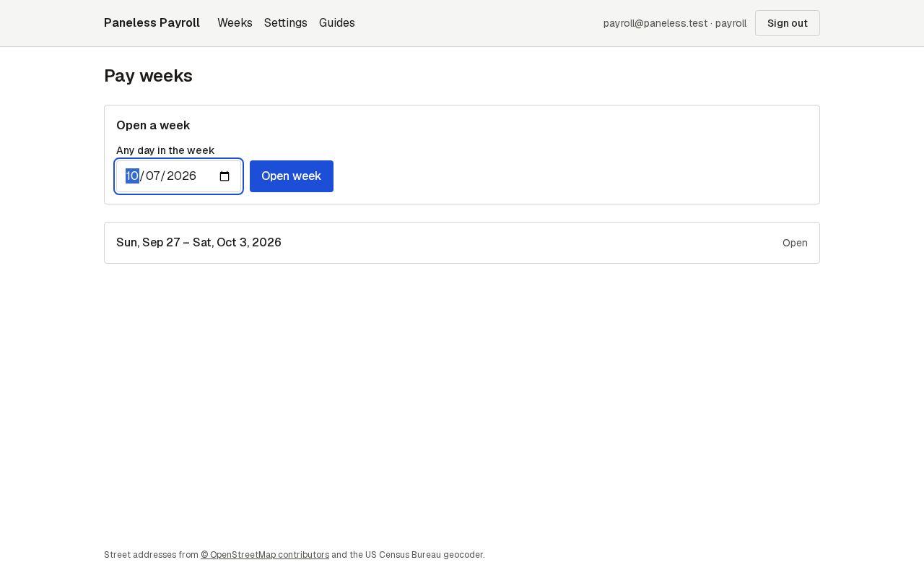Select the day segment 07 in date field
This screenshot has width=924, height=578.
[153, 176]
